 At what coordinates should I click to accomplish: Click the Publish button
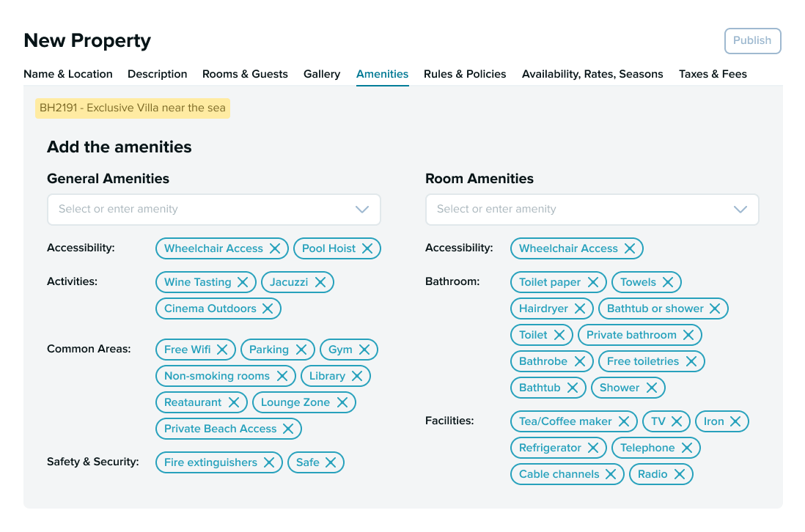752,41
